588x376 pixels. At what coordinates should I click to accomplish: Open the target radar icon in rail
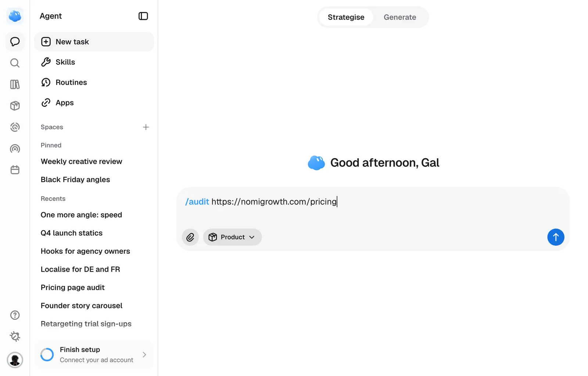click(x=15, y=127)
